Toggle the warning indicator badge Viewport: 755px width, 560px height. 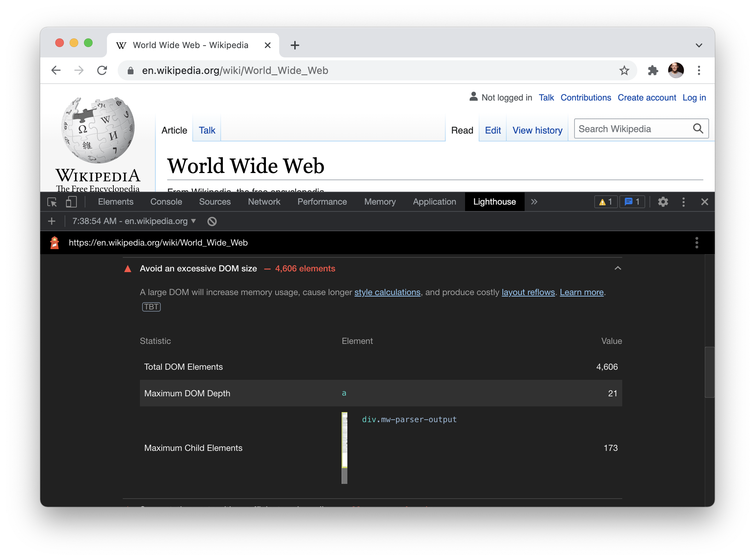point(606,202)
